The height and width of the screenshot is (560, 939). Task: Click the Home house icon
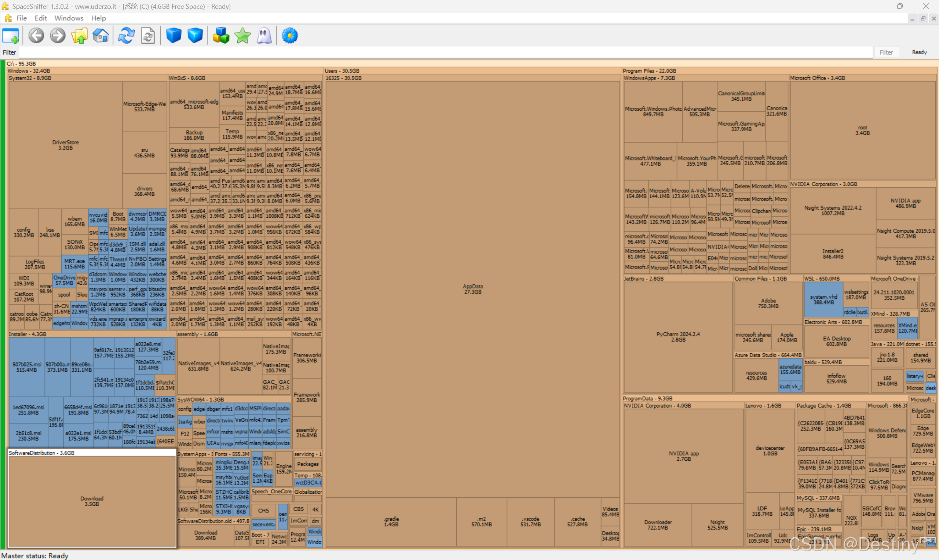pos(101,36)
